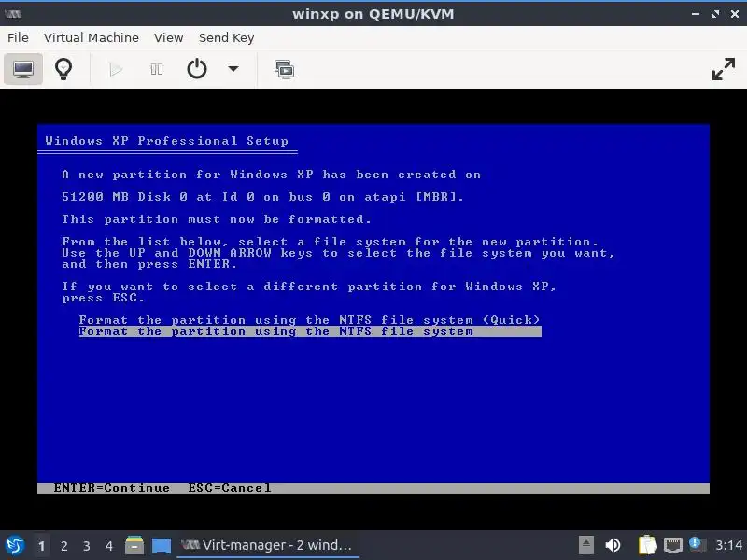Screen dimensions: 747x560
Task: Open the clipboard manager tray icon
Action: pyautogui.click(x=647, y=545)
